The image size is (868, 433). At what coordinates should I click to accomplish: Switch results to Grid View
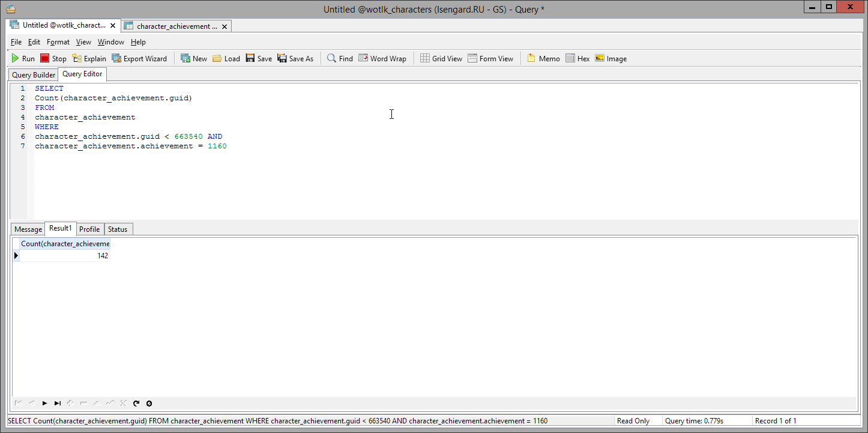point(441,58)
